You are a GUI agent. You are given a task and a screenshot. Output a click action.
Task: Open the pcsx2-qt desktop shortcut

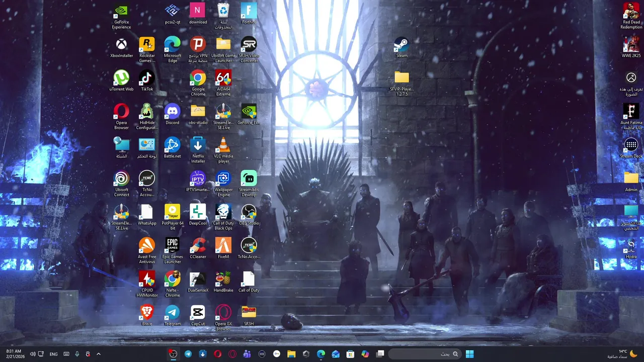(x=173, y=15)
